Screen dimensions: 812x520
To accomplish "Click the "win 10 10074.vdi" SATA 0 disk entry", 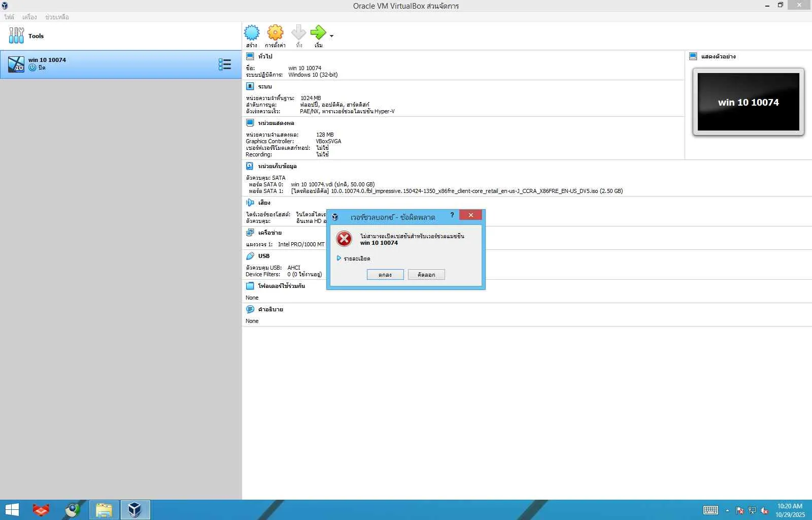I will point(333,184).
